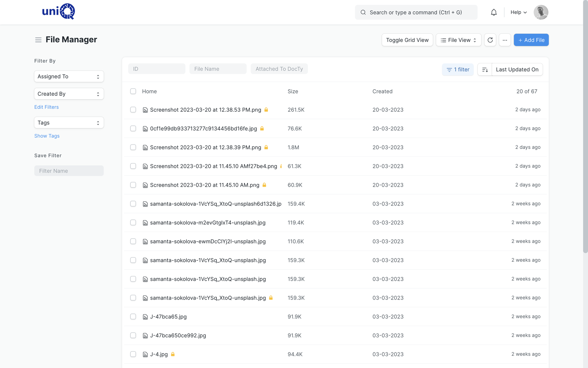Image resolution: width=588 pixels, height=368 pixels.
Task: Open the three-dots more options menu
Action: (x=505, y=40)
